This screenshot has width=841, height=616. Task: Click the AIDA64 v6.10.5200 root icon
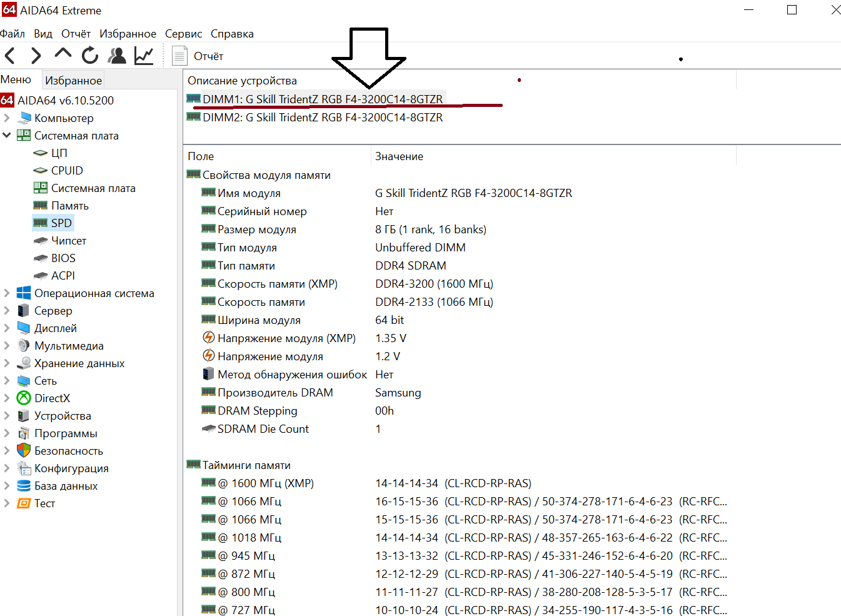pyautogui.click(x=8, y=100)
